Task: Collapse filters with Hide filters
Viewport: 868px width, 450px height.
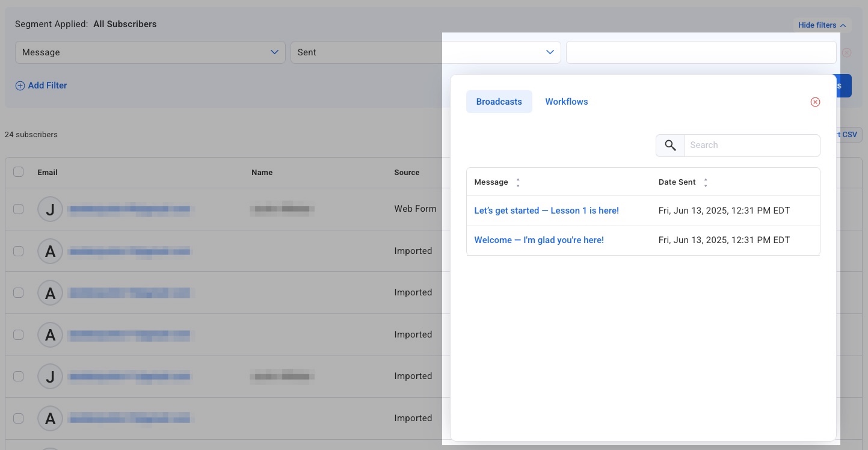Action: point(822,25)
